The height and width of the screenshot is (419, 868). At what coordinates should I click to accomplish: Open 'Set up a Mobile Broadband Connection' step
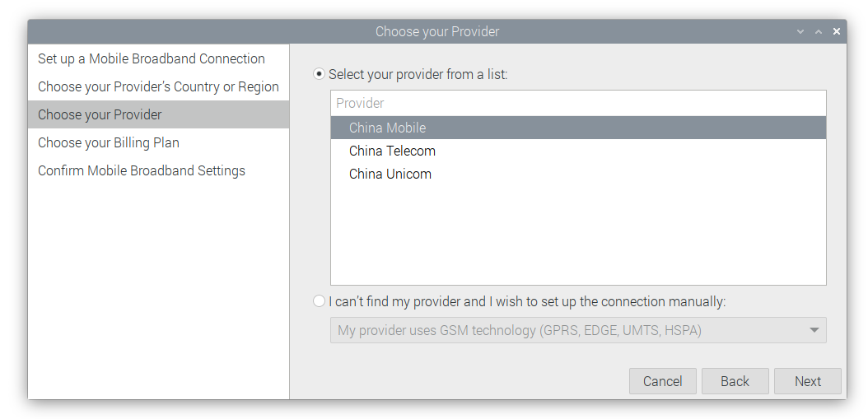[x=152, y=59]
